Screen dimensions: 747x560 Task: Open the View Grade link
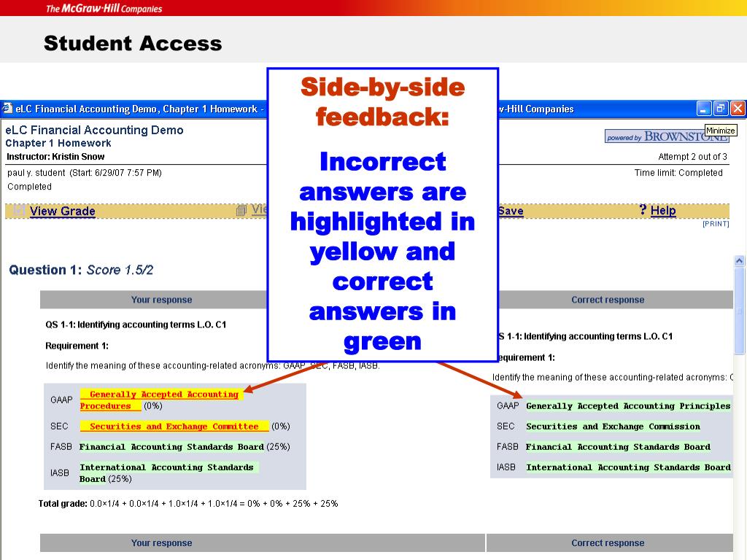tap(63, 211)
